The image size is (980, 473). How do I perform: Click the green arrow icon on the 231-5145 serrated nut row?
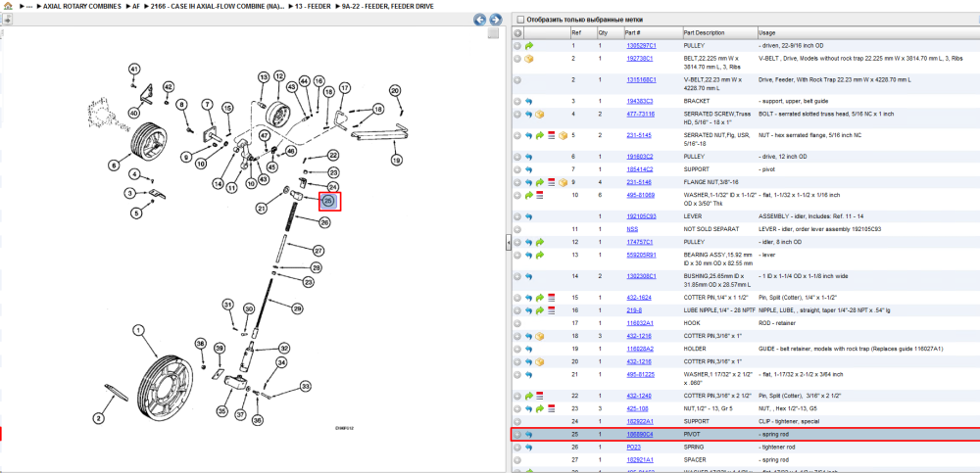coord(540,135)
